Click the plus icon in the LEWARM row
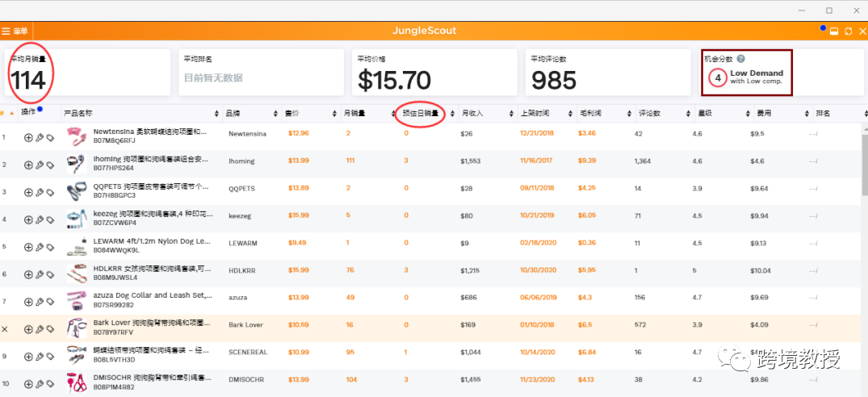Image resolution: width=868 pixels, height=397 pixels. 28,247
